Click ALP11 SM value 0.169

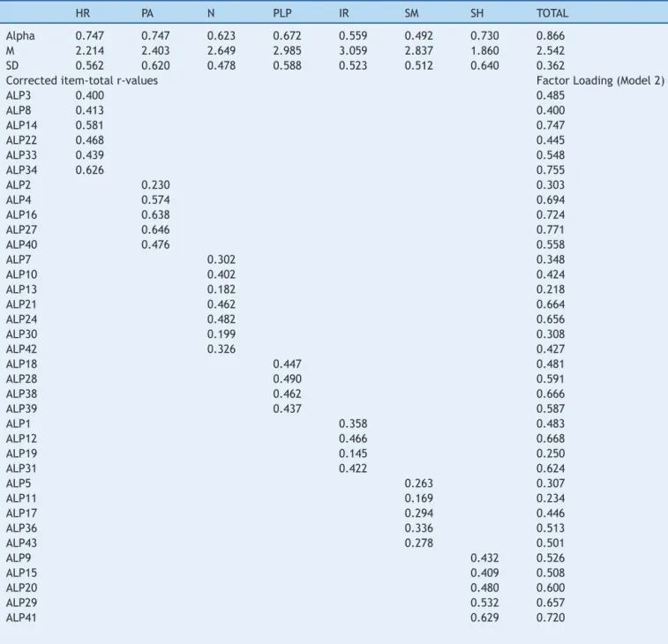(419, 498)
